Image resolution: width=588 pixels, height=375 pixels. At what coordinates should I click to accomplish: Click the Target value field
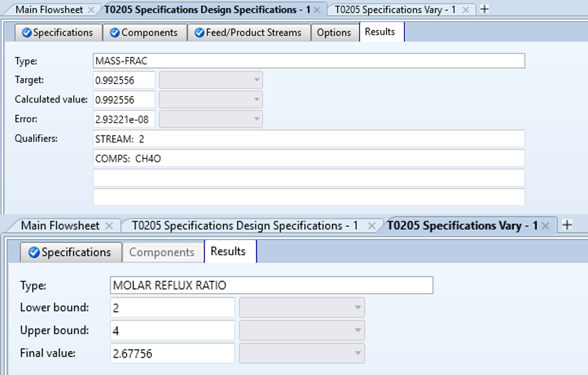[x=124, y=80]
